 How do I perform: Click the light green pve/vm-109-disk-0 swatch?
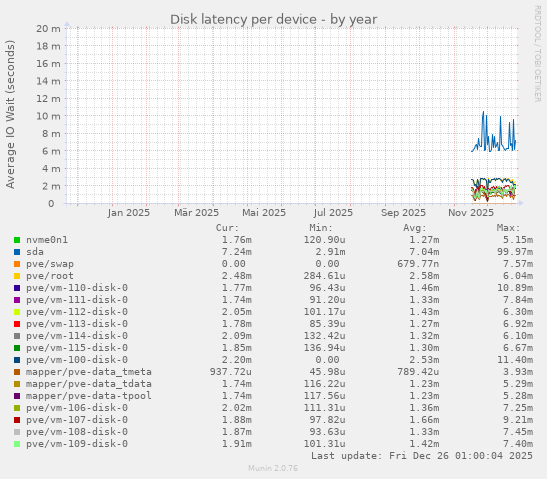point(17,444)
